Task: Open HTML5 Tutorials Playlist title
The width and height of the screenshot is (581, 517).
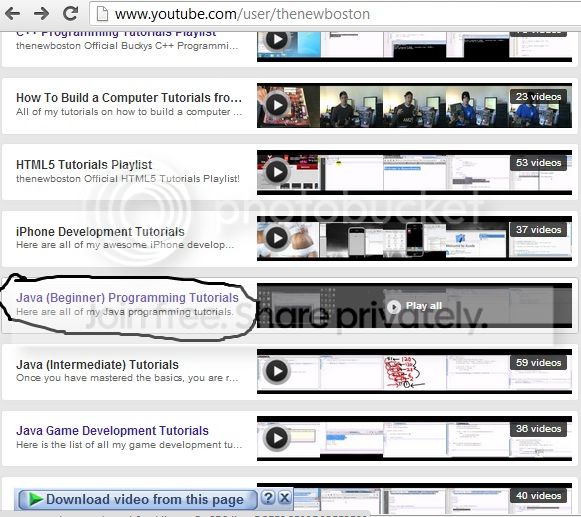Action: [84, 165]
